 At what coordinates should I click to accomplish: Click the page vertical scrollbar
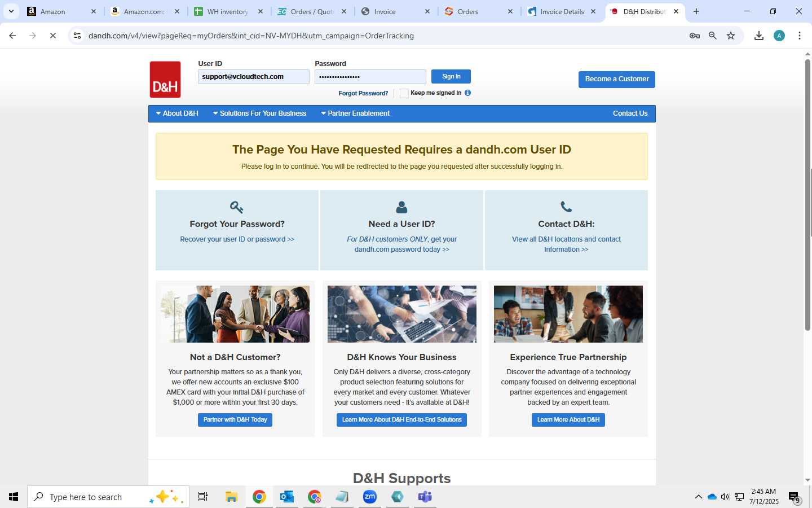click(x=807, y=195)
